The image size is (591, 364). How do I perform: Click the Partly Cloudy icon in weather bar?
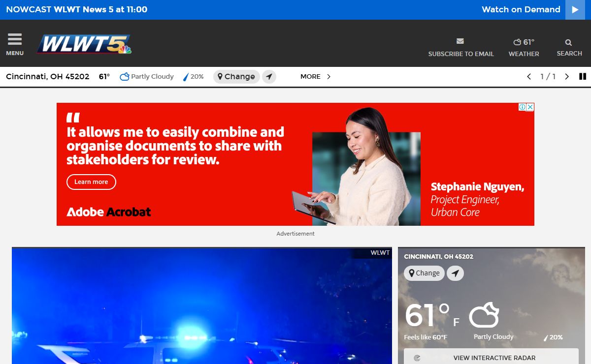point(125,77)
